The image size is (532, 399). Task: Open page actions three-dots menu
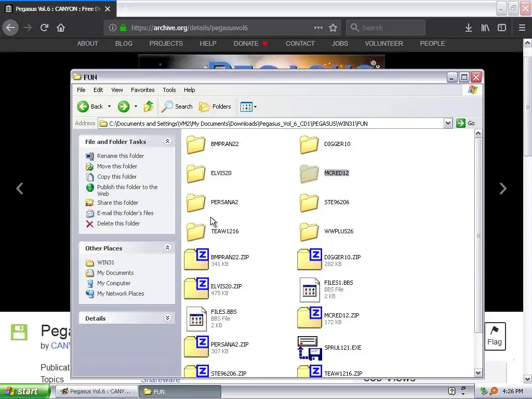318,28
